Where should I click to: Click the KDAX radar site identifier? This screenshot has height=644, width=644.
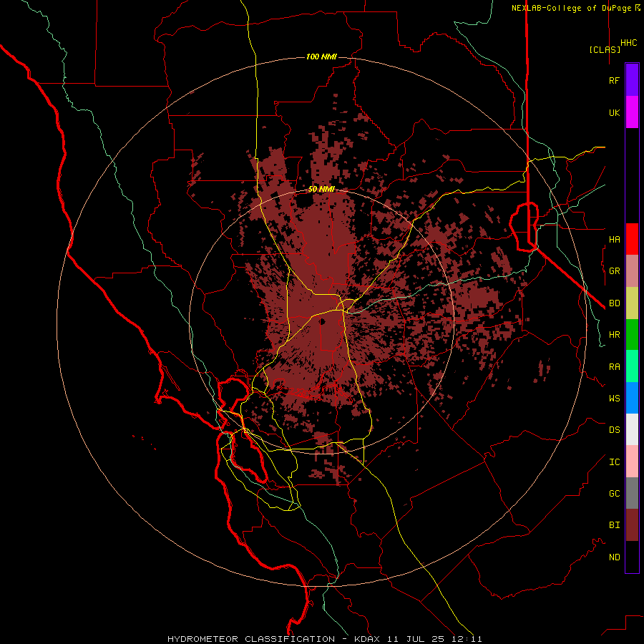pyautogui.click(x=367, y=639)
